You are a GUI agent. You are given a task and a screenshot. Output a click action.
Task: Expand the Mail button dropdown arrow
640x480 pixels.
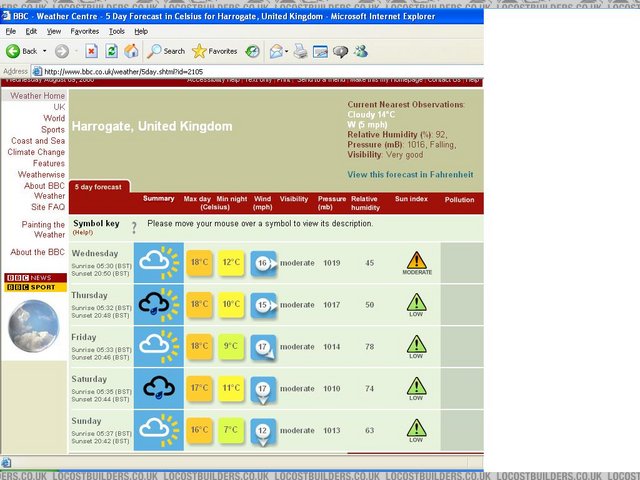(x=287, y=51)
